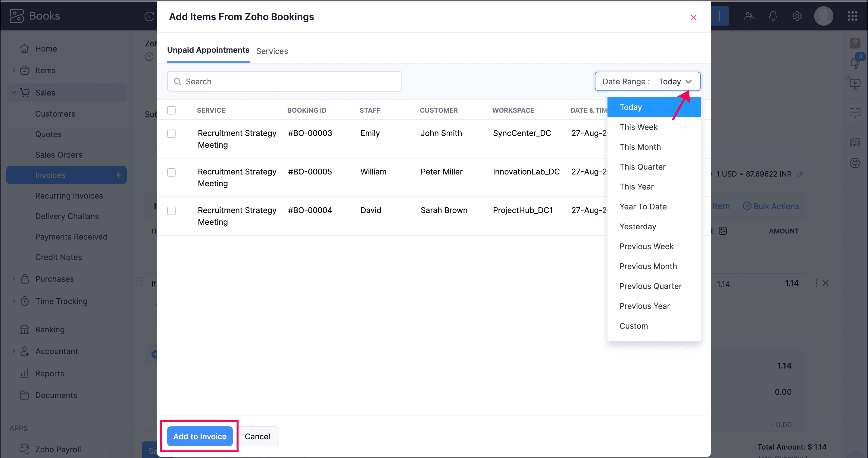
Task: Choose Custom from the date range list
Action: click(x=633, y=326)
